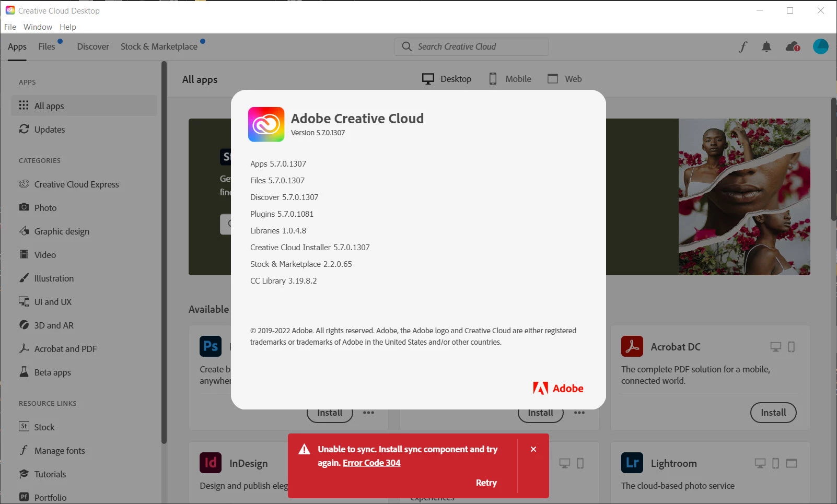Filter apps by Mobile
Viewport: 837px width, 504px height.
509,79
